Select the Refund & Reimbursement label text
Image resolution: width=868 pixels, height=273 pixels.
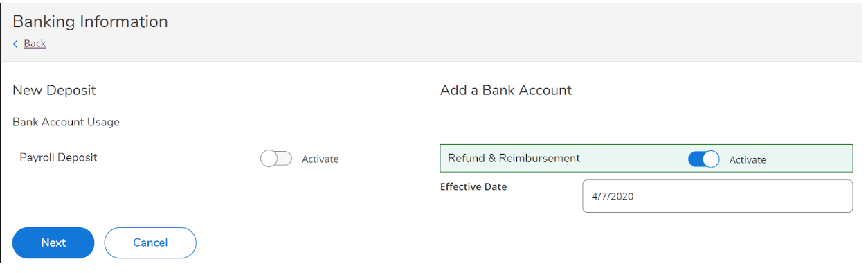click(x=514, y=158)
